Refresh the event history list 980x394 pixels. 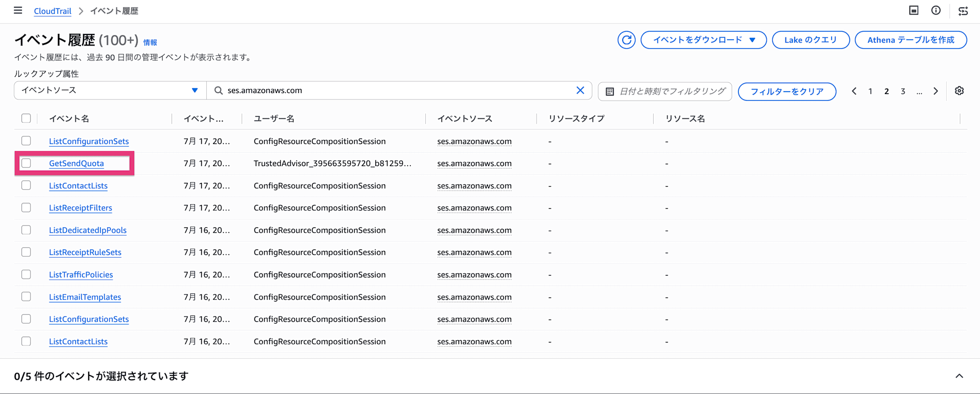point(626,40)
